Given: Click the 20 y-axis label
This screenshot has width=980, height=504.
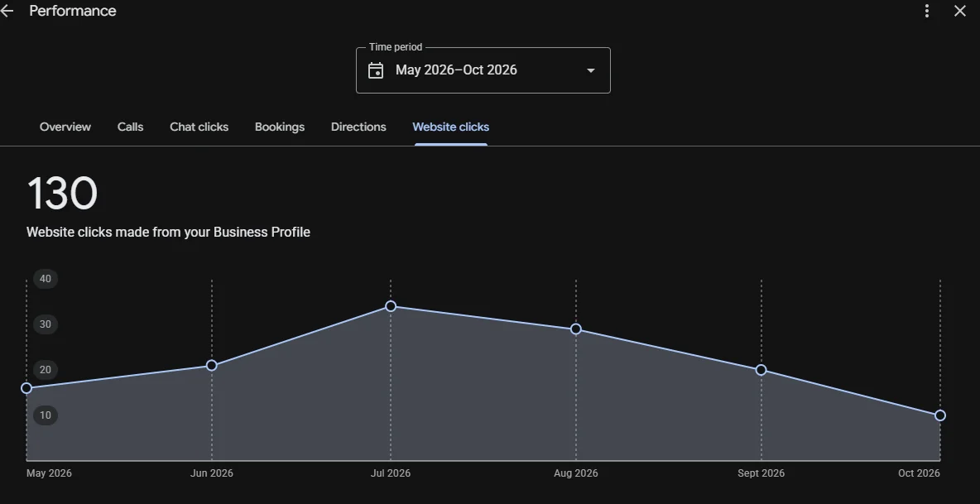Looking at the screenshot, I should (x=45, y=370).
